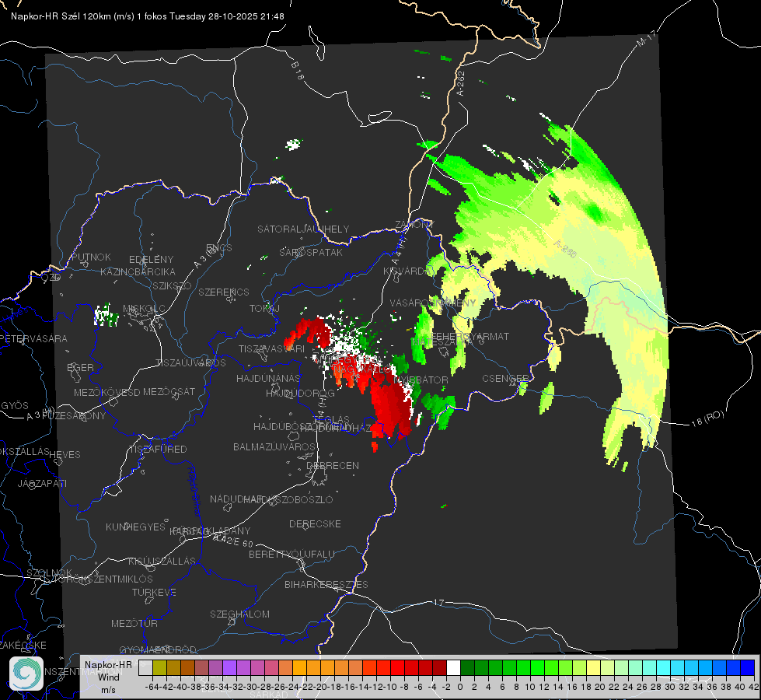Click the KISVÁRDA city label
This screenshot has height=700, width=761.
point(407,271)
